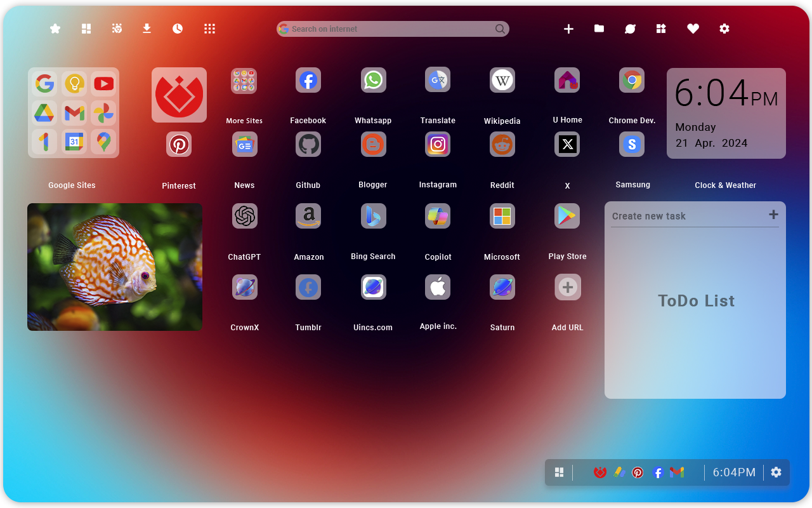Open the settings gear in the taskbar
The width and height of the screenshot is (812, 508).
point(776,472)
